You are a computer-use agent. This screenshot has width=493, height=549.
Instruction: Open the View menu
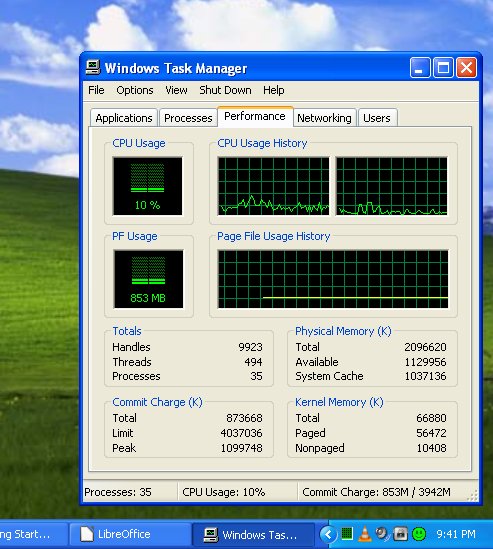pyautogui.click(x=176, y=90)
